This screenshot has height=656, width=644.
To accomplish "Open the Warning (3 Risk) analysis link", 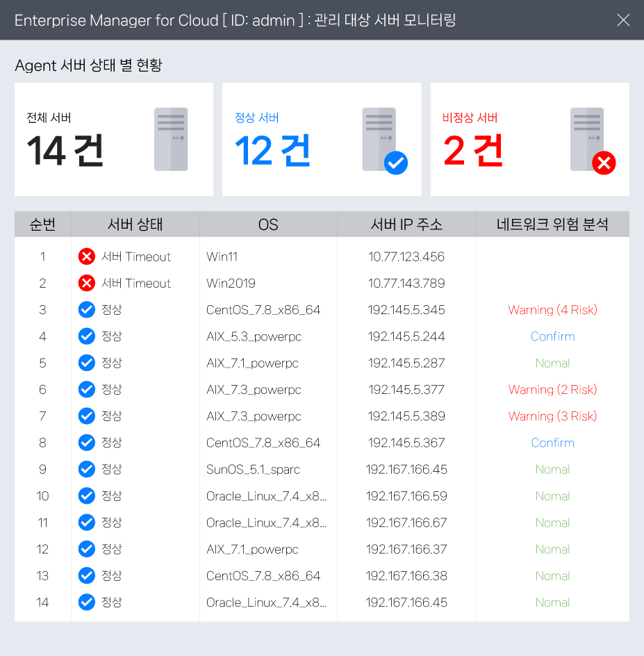I will (x=552, y=416).
